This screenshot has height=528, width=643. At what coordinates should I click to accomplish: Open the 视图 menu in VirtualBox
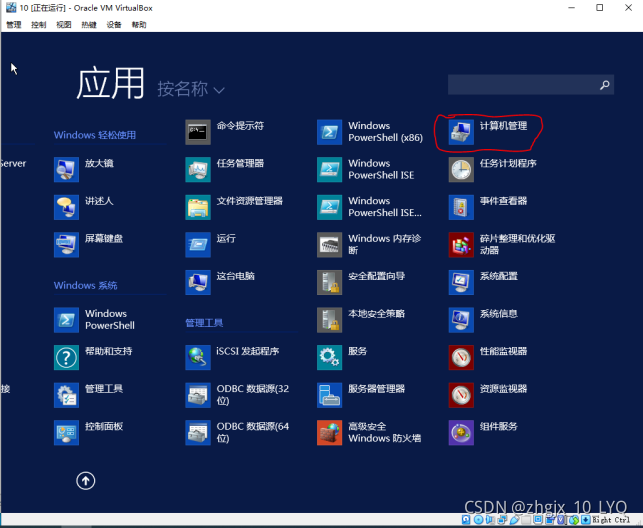point(64,25)
